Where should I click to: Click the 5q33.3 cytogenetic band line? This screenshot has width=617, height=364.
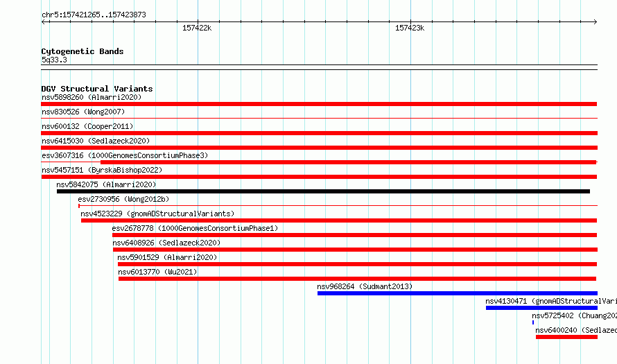pyautogui.click(x=319, y=67)
